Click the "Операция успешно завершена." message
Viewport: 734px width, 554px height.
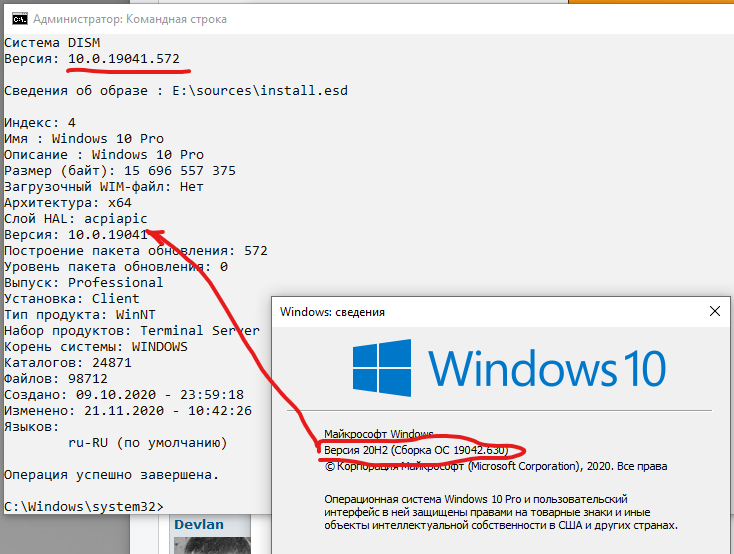click(111, 474)
